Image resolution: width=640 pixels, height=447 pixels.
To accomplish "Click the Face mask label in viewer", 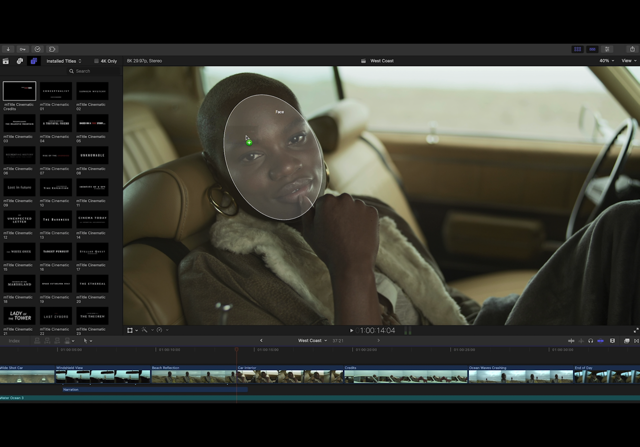I will (x=280, y=111).
